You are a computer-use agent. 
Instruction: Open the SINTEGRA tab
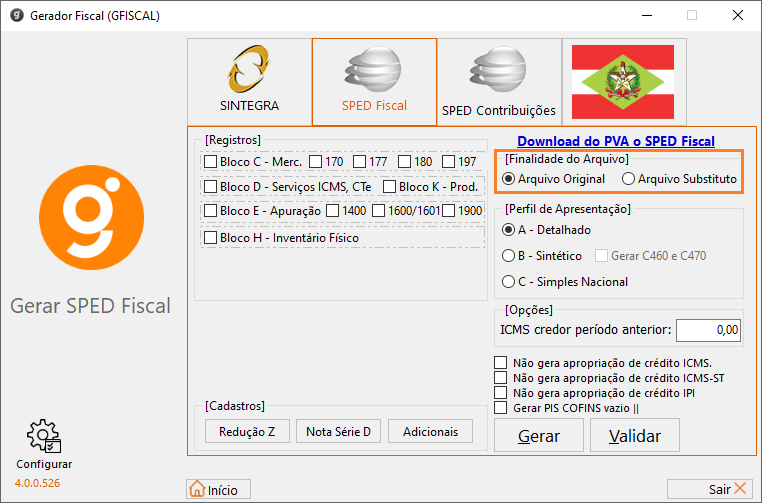[x=249, y=82]
